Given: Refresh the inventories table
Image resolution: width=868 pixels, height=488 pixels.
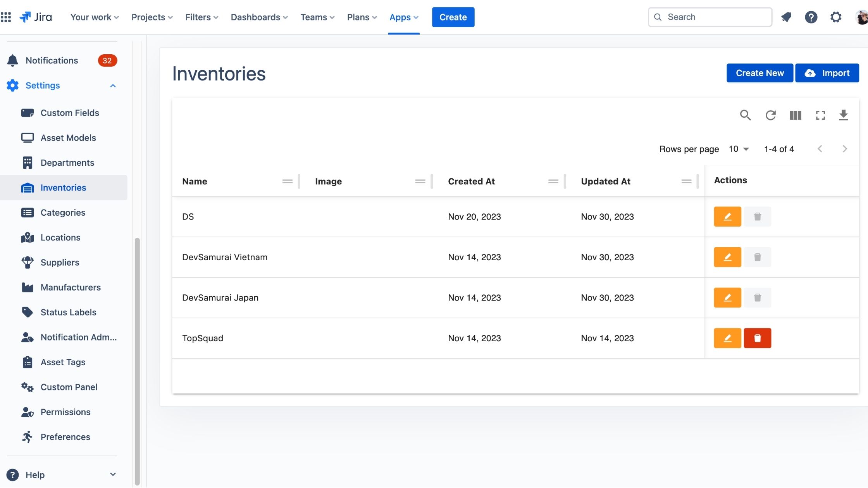Looking at the screenshot, I should point(770,115).
